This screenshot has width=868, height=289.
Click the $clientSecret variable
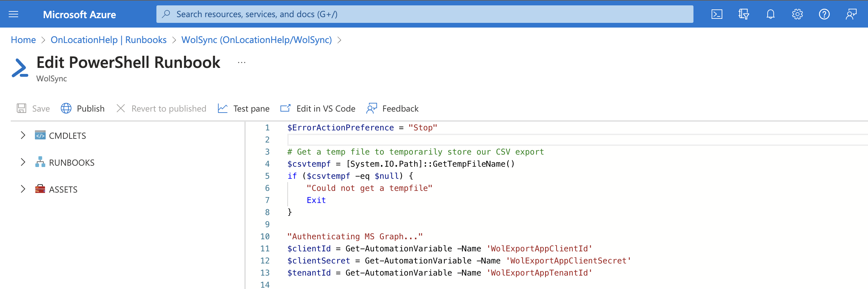(x=319, y=261)
